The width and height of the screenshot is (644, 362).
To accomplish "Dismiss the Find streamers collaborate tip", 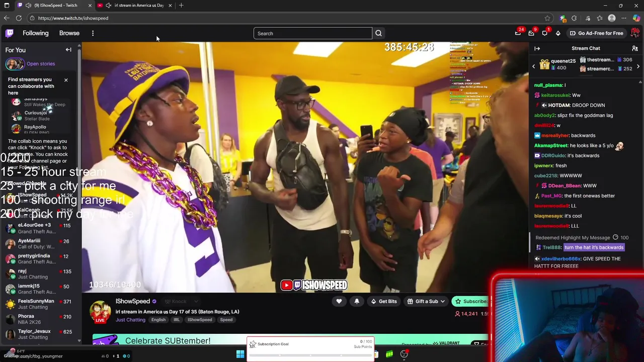I will [65, 80].
